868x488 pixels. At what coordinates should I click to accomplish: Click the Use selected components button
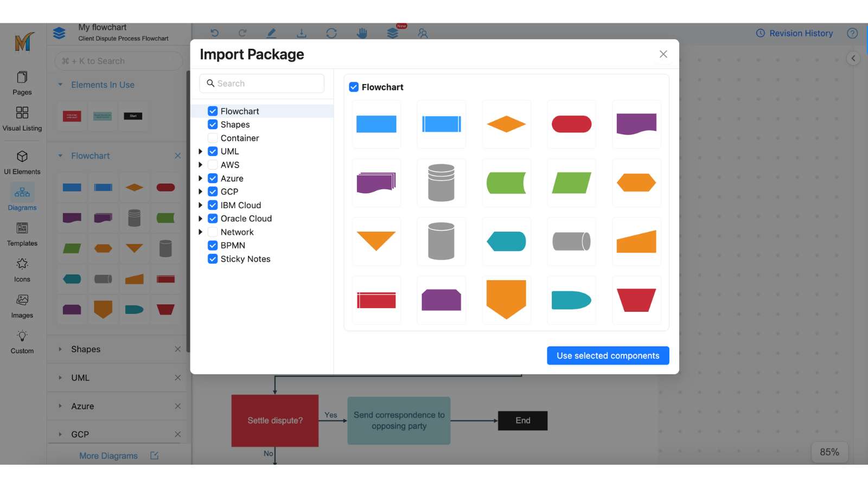tap(608, 356)
